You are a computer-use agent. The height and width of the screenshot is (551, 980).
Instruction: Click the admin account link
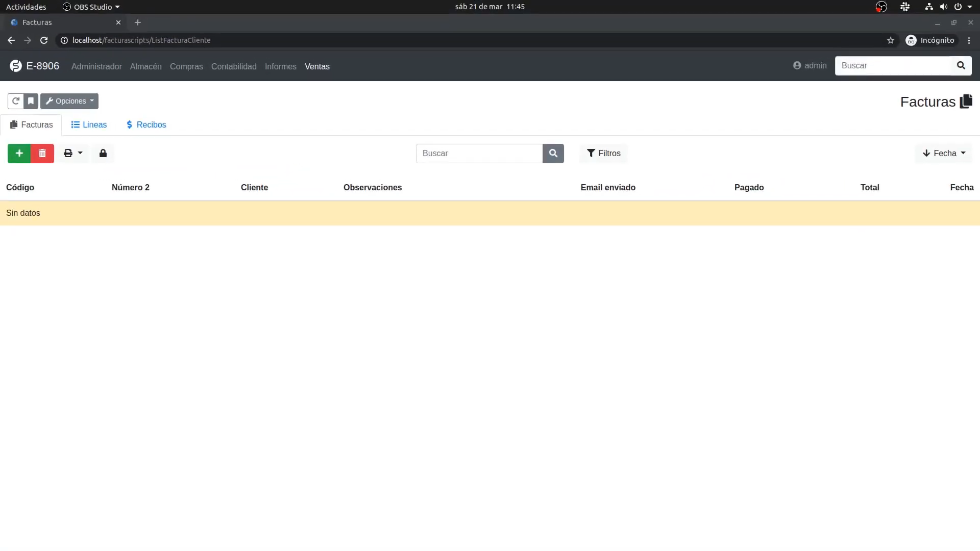tap(815, 65)
